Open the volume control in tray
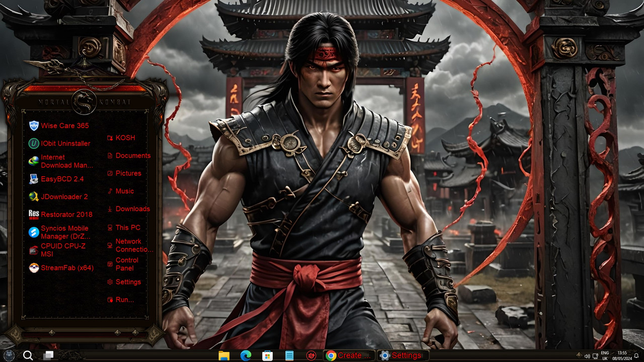 (587, 356)
